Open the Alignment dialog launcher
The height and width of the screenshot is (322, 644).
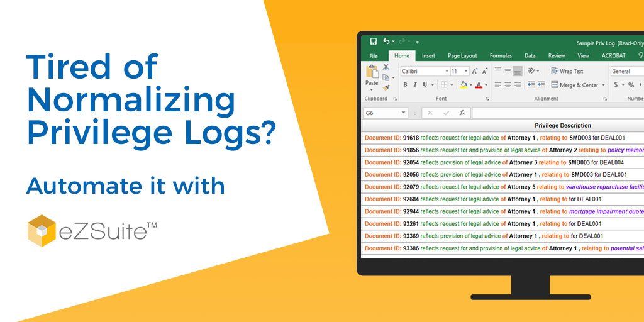[605, 99]
